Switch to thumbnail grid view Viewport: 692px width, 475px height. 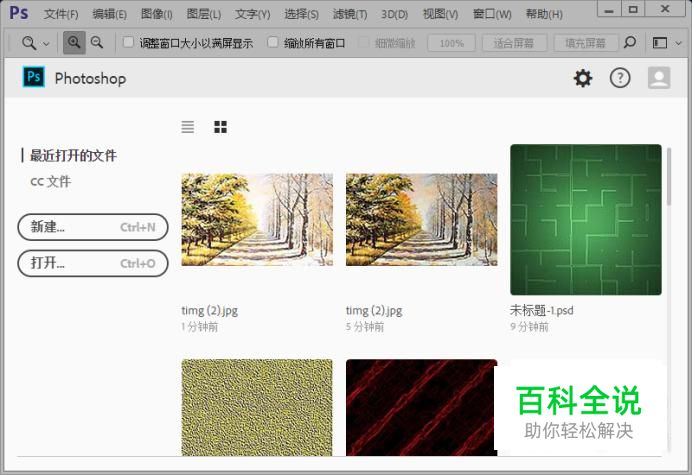[x=220, y=127]
